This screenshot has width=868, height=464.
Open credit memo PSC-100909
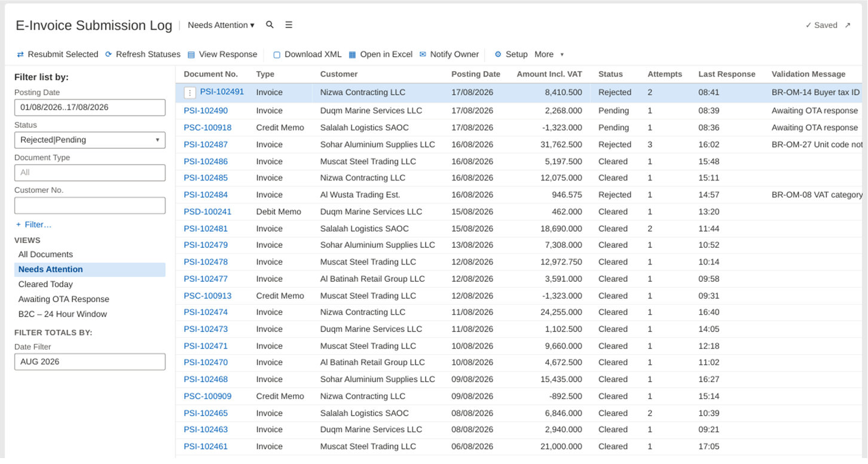coord(207,396)
